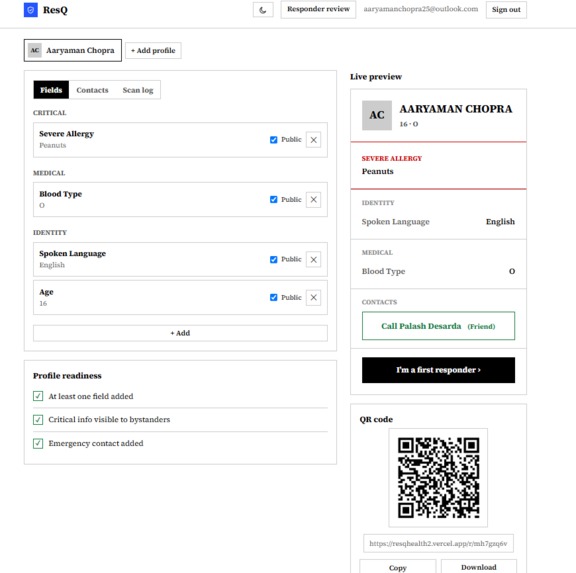Click Call Palash Desarda button
Viewport: 576px width, 573px height.
tap(438, 326)
